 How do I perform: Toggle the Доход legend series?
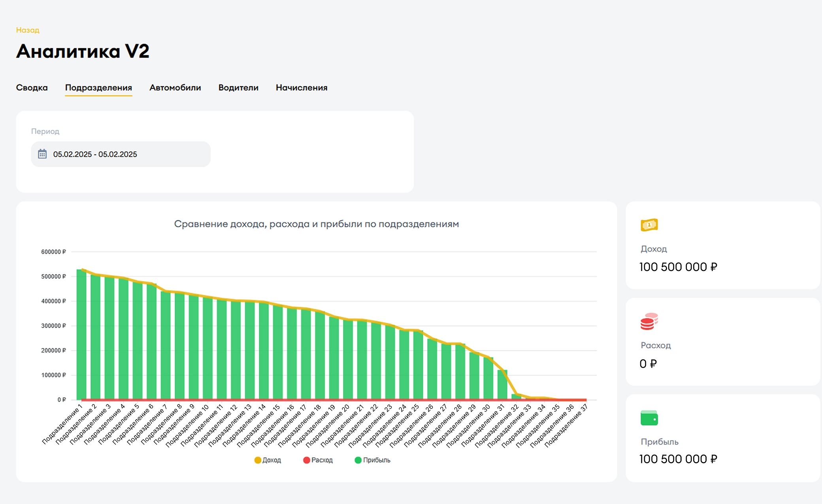tap(271, 460)
